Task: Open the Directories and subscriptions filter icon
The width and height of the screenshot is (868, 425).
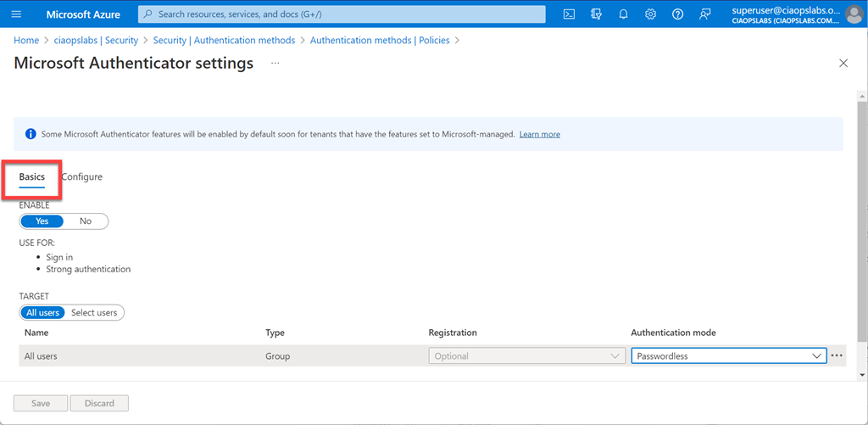Action: [597, 14]
